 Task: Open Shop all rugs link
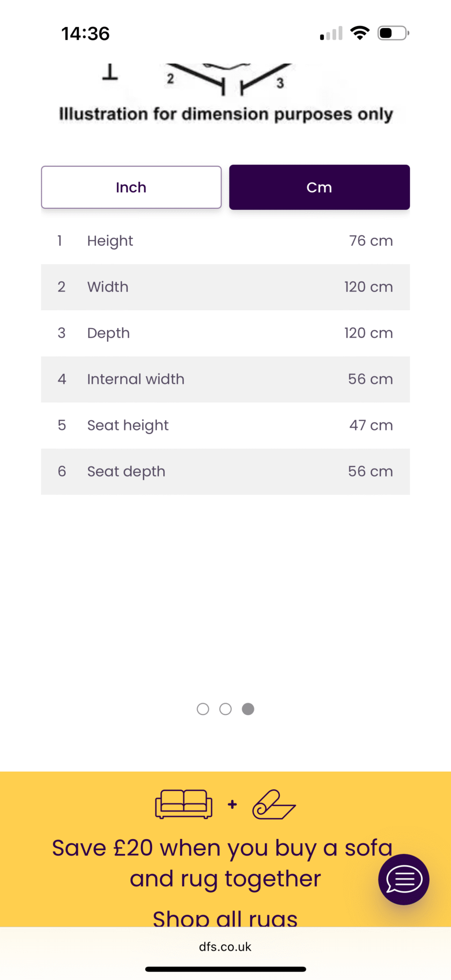[225, 917]
